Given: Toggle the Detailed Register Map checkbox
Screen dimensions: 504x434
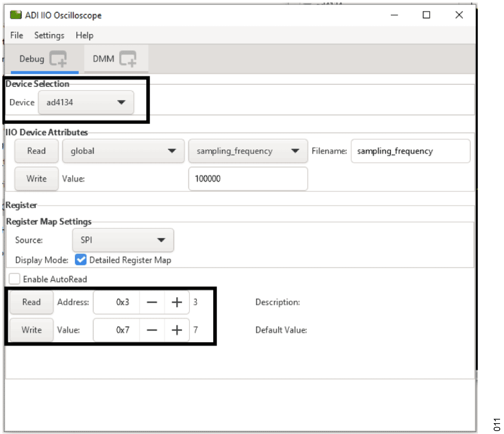Looking at the screenshot, I should (80, 260).
